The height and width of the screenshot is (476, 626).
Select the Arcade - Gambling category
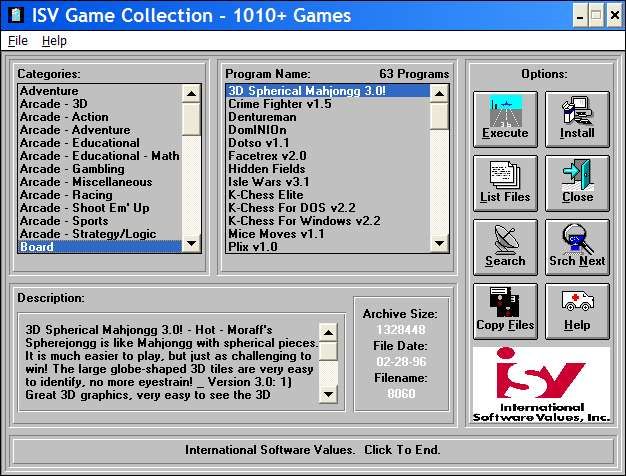tap(100, 169)
